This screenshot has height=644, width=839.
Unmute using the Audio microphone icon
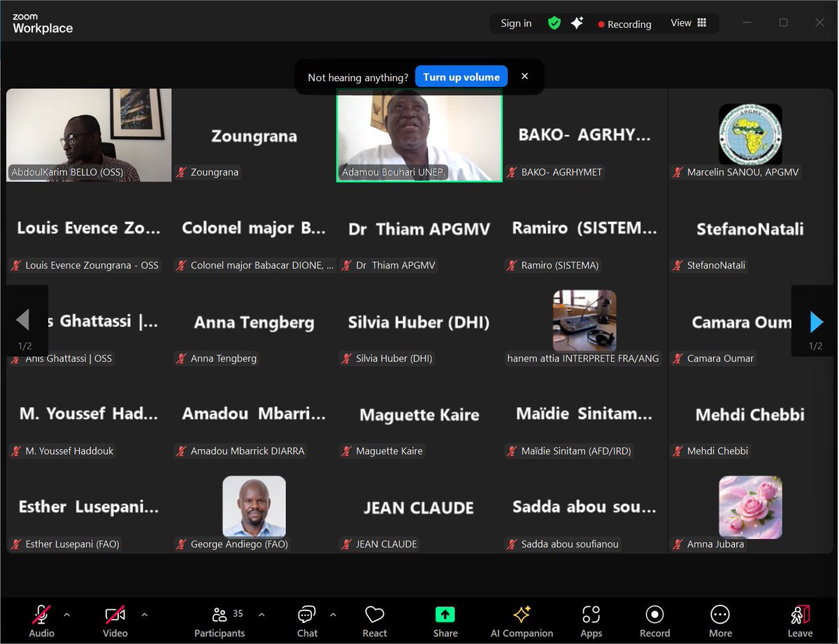41,615
